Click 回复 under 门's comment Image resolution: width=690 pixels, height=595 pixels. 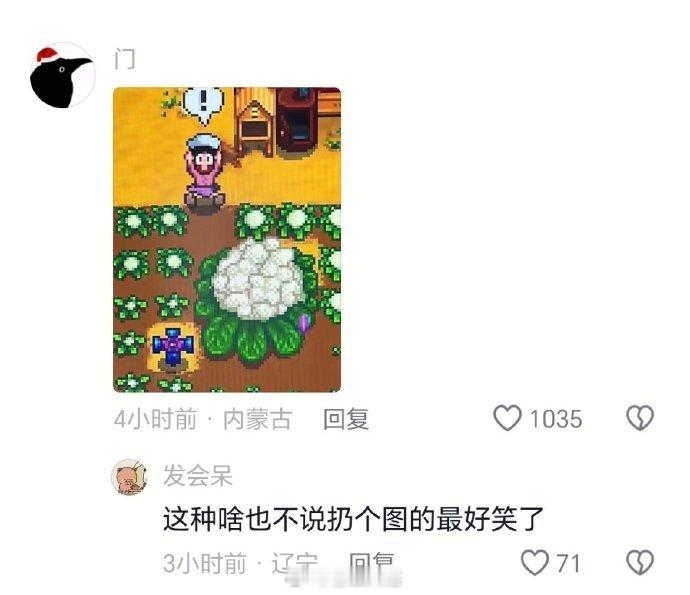[346, 419]
